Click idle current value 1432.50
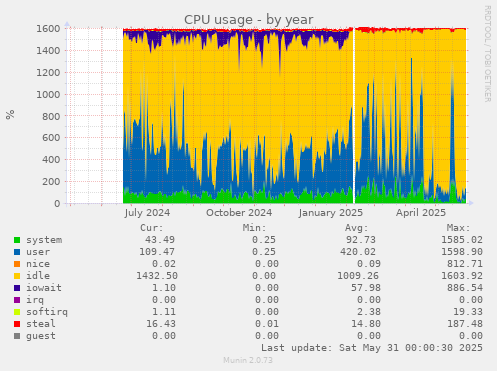 click(x=157, y=276)
